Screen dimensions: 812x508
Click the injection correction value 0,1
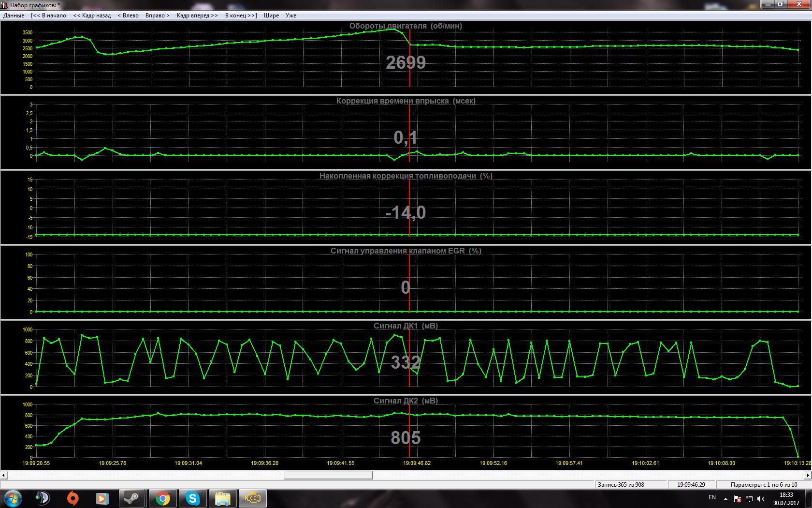coord(406,138)
